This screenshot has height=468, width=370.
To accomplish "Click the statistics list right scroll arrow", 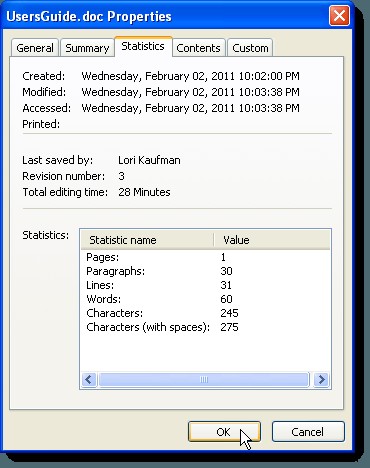I will pyautogui.click(x=321, y=379).
